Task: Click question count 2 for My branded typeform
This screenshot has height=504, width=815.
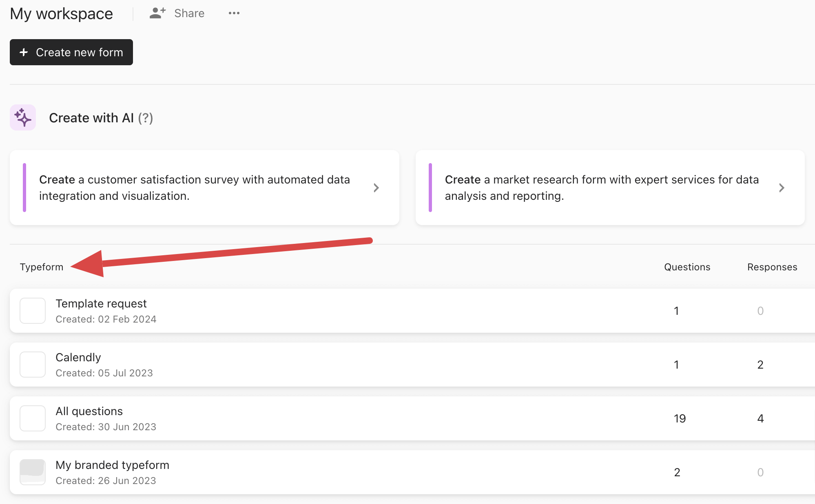Action: 677,472
